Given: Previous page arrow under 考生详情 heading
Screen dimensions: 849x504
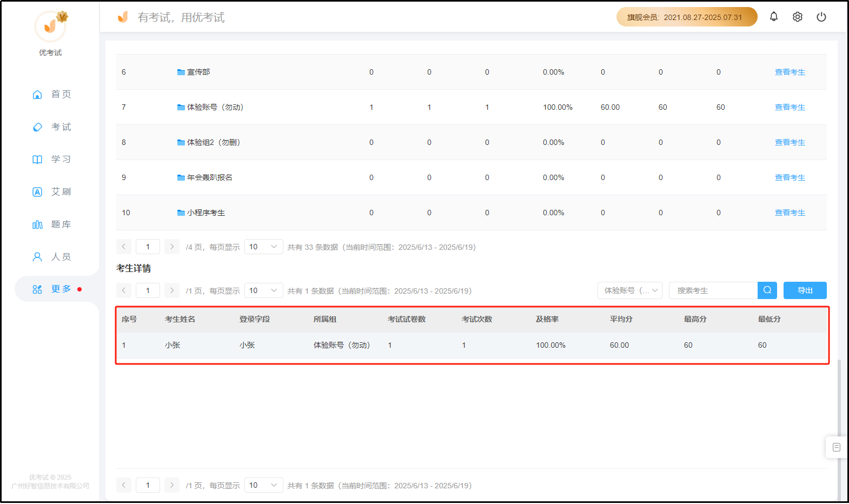Looking at the screenshot, I should point(124,290).
